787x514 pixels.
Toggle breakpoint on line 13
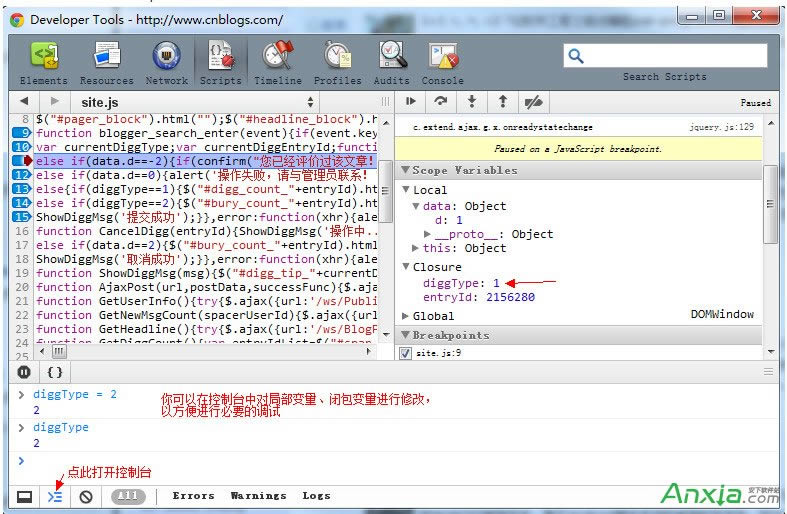[x=22, y=189]
